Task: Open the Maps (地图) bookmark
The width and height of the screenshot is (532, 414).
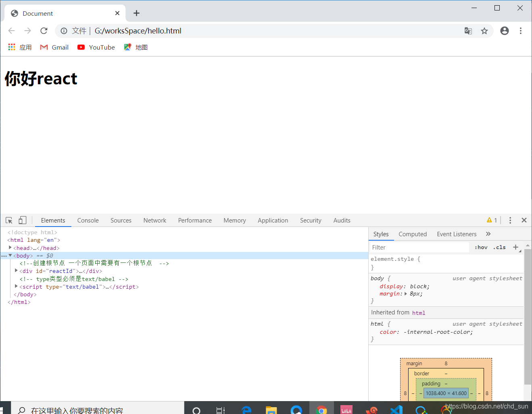Action: 136,47
